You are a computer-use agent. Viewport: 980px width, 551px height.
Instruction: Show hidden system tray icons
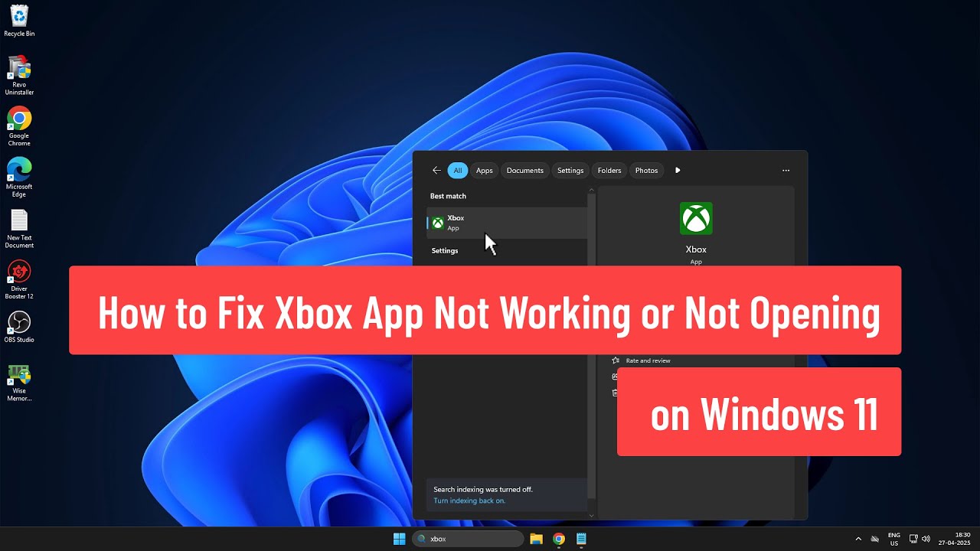tap(858, 539)
